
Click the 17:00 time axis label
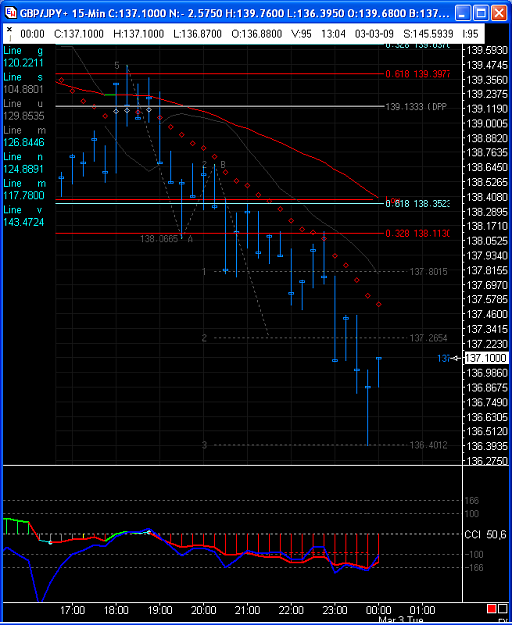coord(73,610)
